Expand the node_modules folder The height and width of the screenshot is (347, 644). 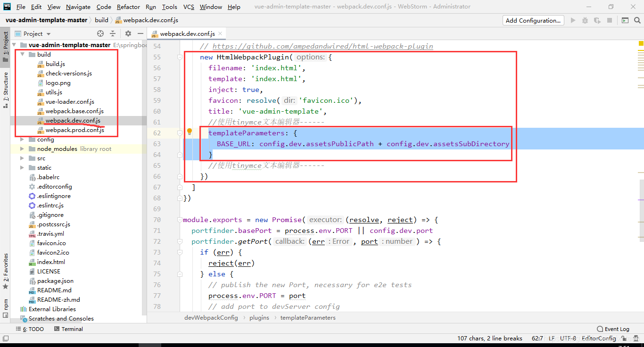(22, 149)
